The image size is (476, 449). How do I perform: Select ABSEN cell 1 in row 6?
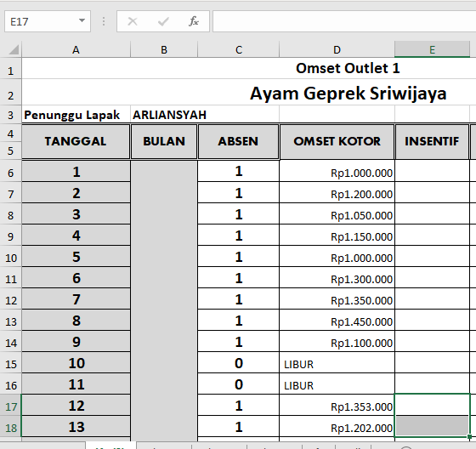coord(239,171)
